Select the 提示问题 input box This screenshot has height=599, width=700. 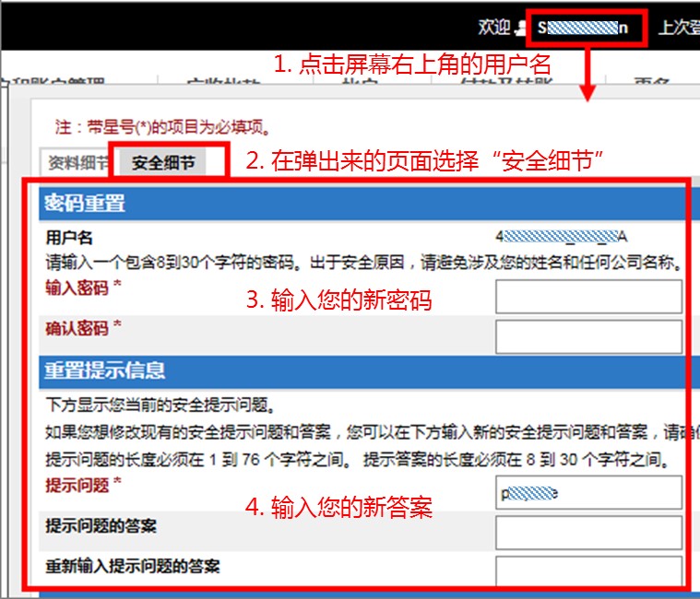pyautogui.click(x=587, y=492)
